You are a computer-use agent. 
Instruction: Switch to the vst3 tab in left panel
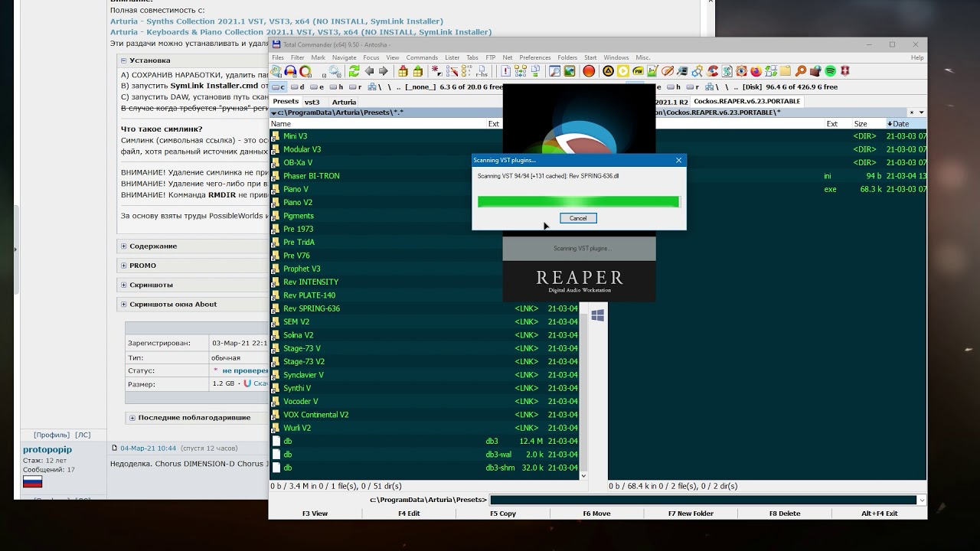pos(312,102)
